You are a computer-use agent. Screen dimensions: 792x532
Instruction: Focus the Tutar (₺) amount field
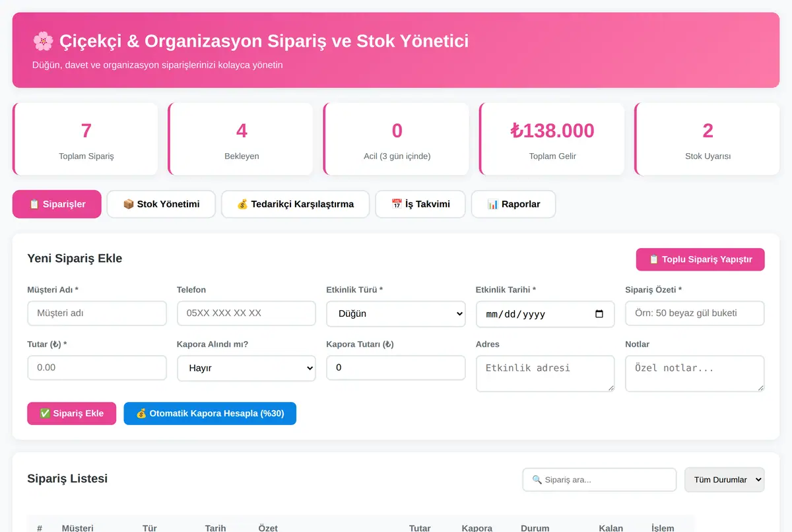97,368
